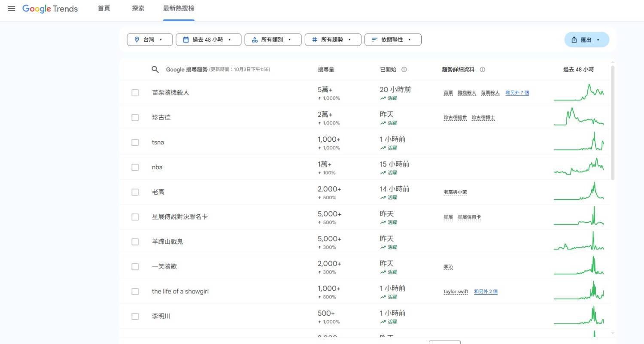Open the 48-hour trend chart for 苗栗隨機殺人
This screenshot has width=644, height=344.
pyautogui.click(x=578, y=93)
